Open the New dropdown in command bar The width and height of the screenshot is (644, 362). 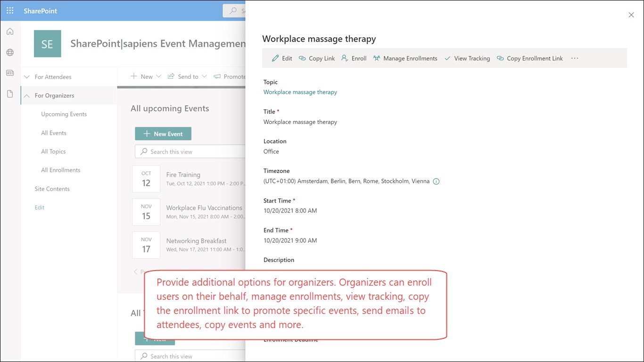click(x=146, y=76)
